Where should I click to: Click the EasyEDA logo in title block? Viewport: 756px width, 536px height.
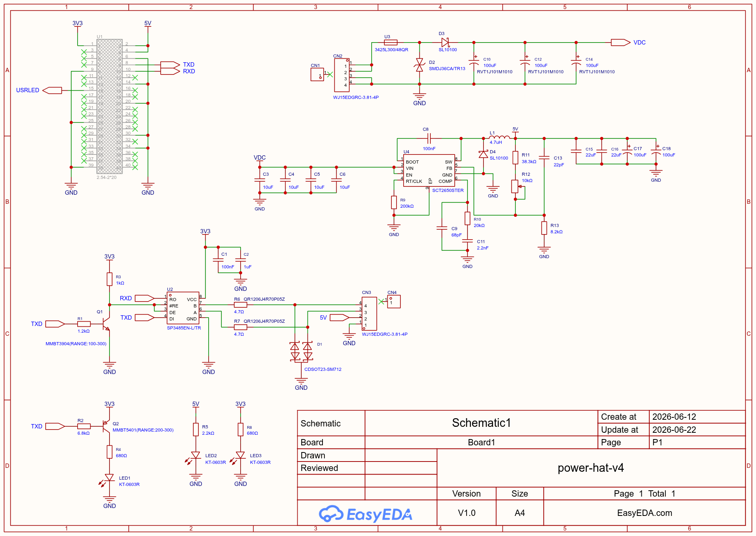[365, 514]
